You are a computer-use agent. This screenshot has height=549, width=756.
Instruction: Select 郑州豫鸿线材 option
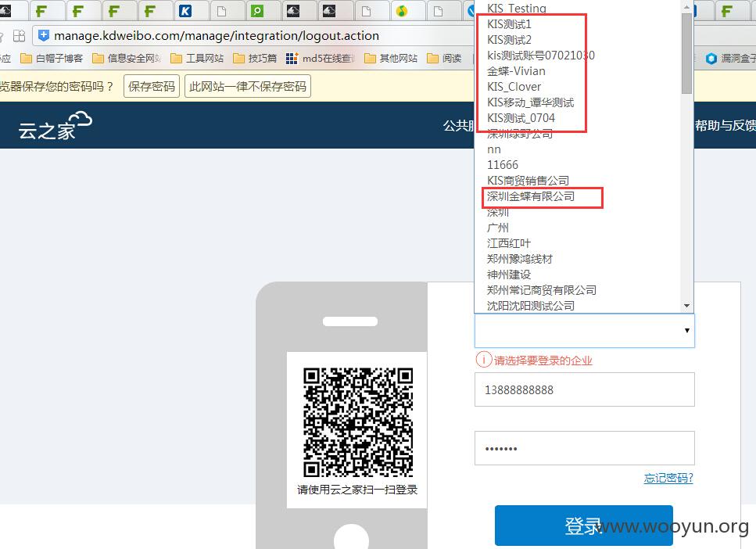520,259
